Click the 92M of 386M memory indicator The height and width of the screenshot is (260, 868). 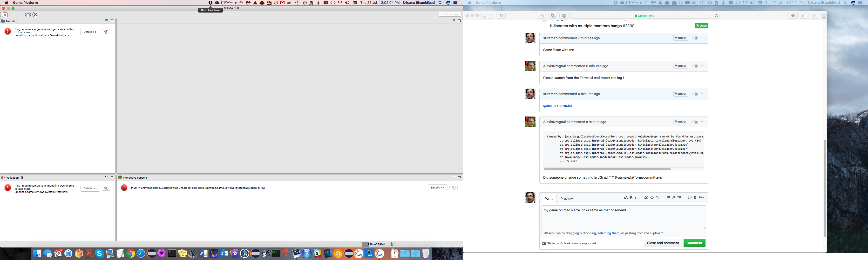[376, 245]
